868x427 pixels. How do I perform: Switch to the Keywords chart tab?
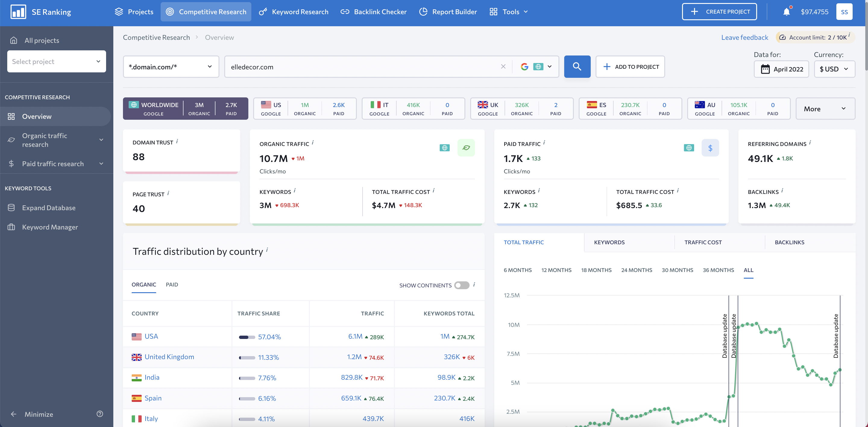point(609,242)
